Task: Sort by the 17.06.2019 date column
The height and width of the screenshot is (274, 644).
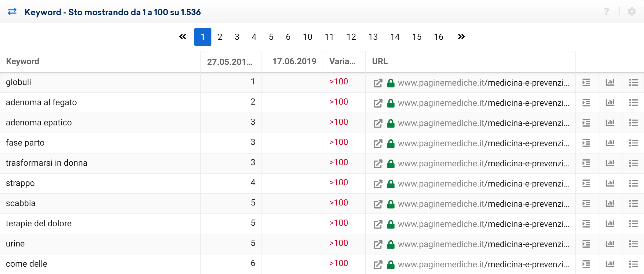Action: click(294, 61)
